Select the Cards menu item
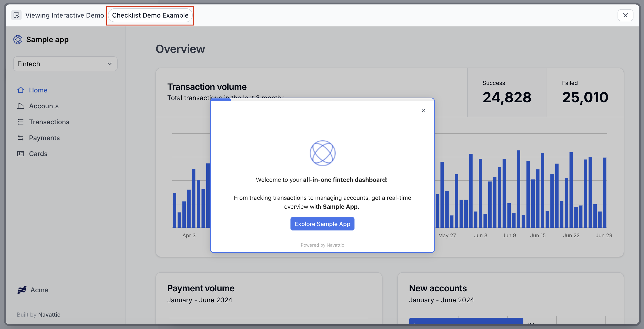 [x=38, y=154]
